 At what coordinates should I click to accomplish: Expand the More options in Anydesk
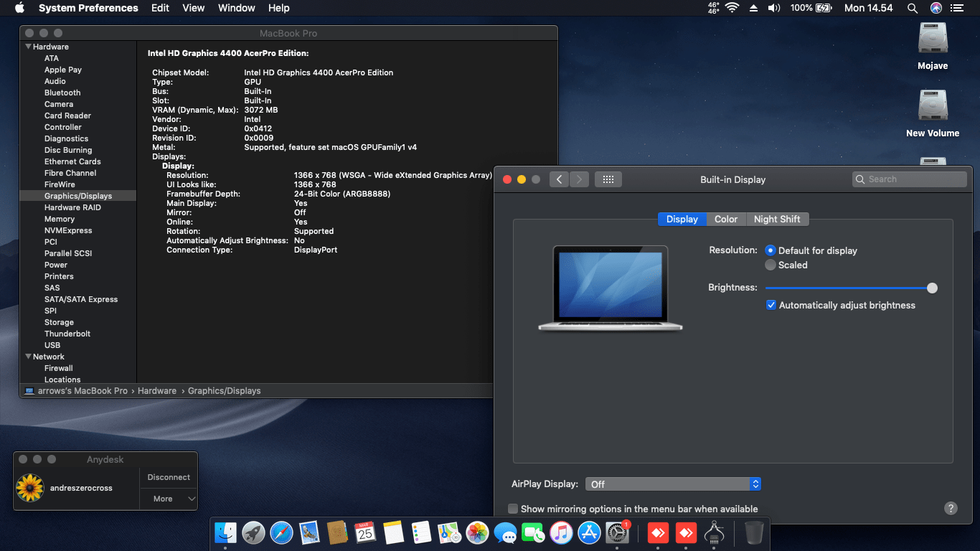coord(168,498)
